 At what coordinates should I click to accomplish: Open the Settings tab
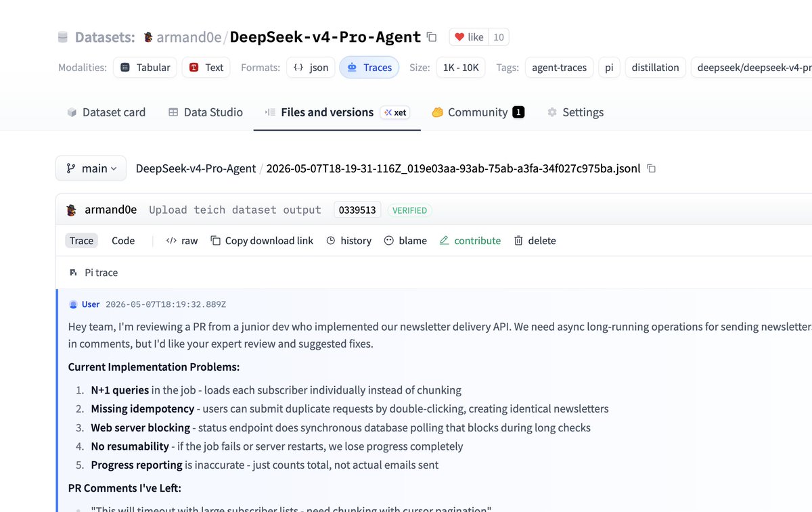pyautogui.click(x=575, y=112)
